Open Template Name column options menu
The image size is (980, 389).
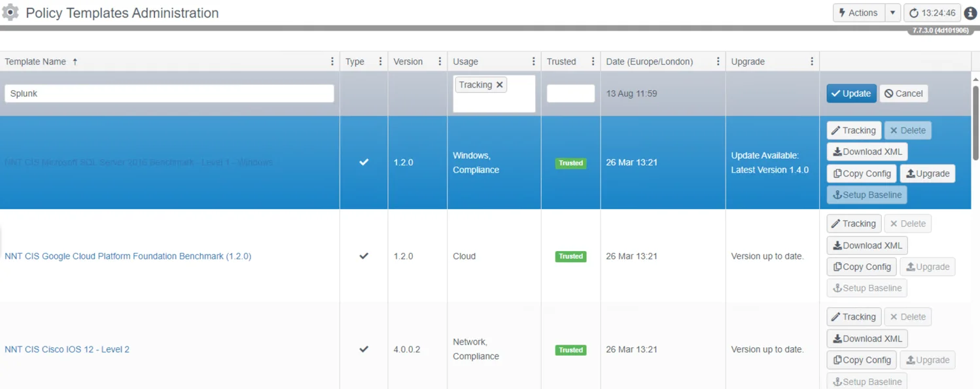[x=332, y=61]
